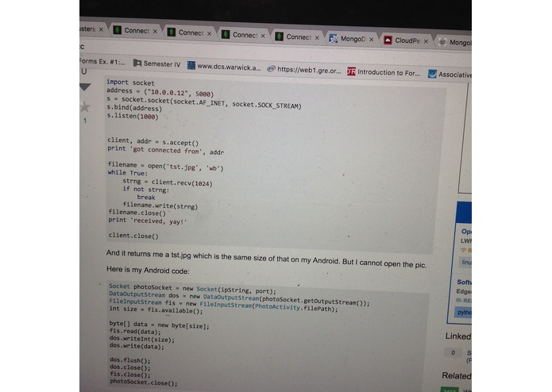Click the MongoD tab favicon

pyautogui.click(x=333, y=38)
